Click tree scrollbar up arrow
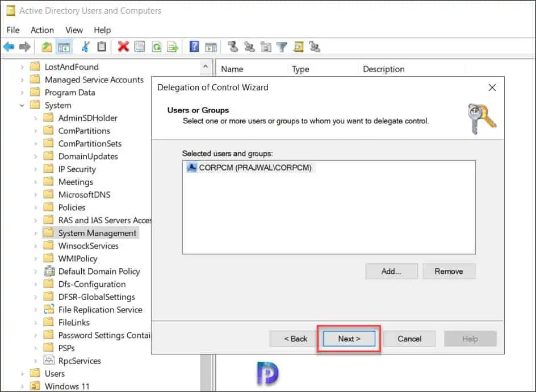This screenshot has width=536, height=392. coord(206,66)
